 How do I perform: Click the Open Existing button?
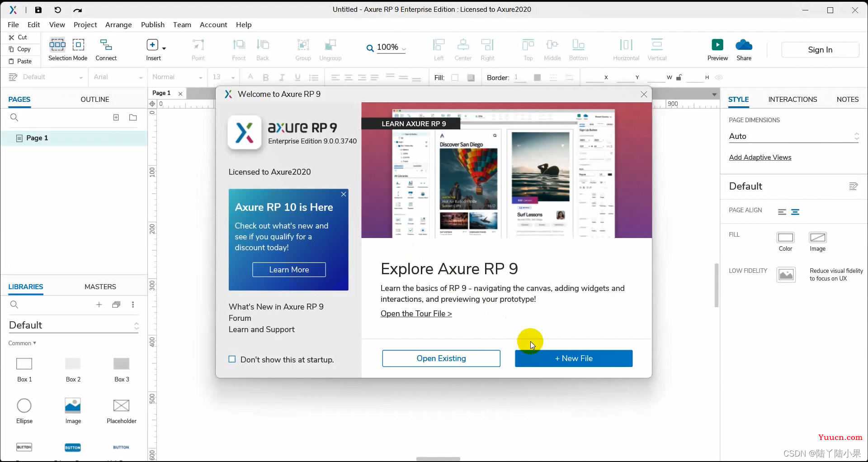pos(441,358)
